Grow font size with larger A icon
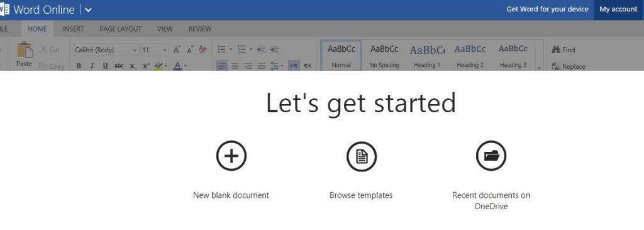The width and height of the screenshot is (644, 230). click(x=177, y=50)
